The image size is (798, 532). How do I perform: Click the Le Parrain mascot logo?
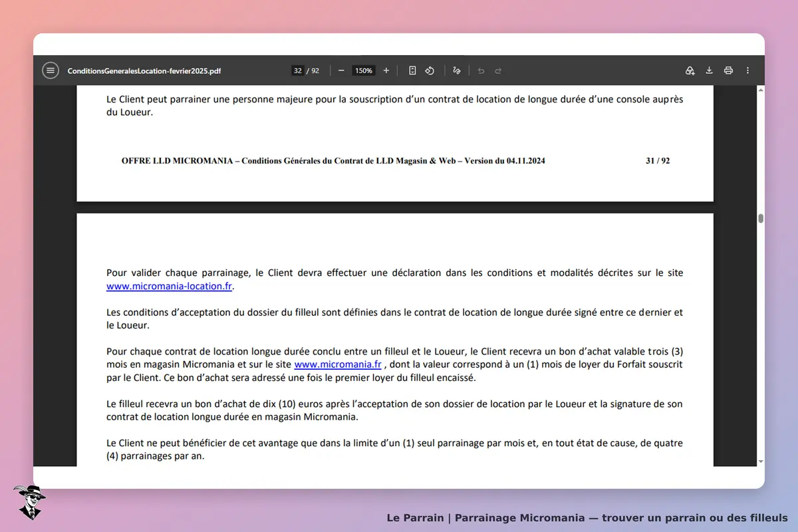click(x=29, y=502)
